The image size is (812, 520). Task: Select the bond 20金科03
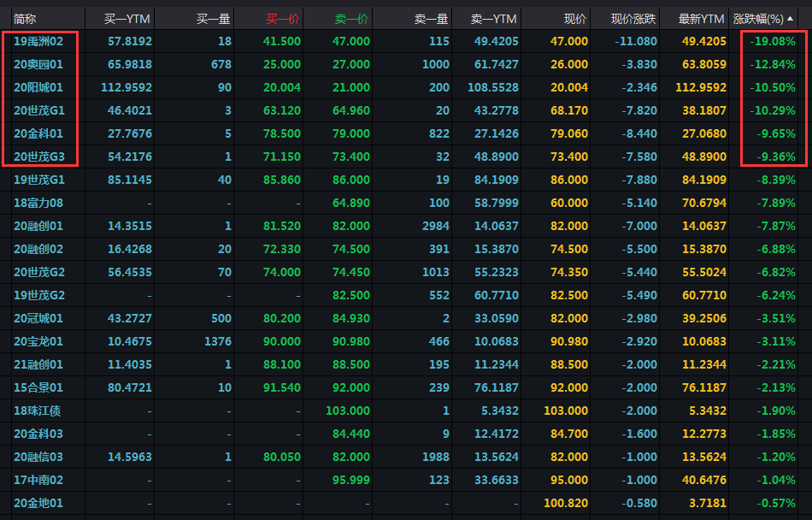pyautogui.click(x=38, y=434)
